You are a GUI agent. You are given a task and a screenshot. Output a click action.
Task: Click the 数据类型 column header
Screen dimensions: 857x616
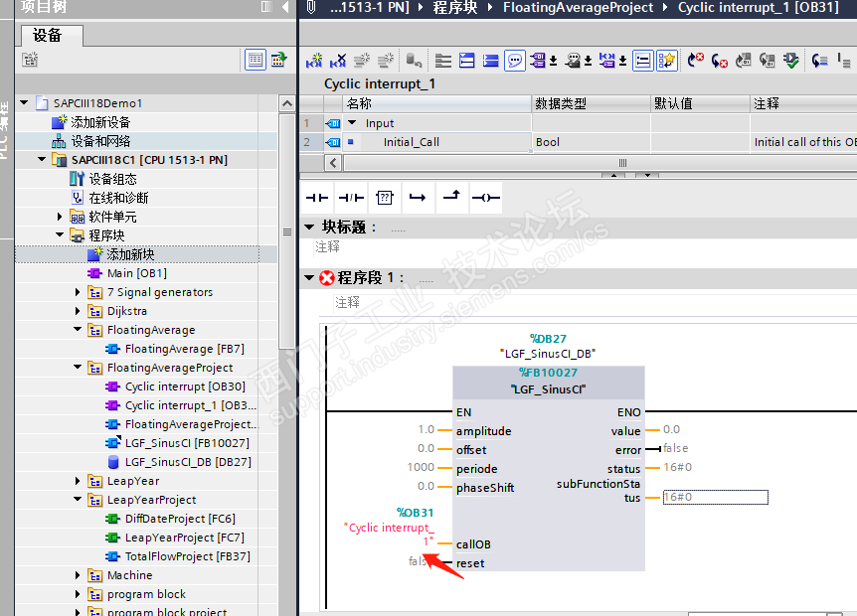(x=592, y=103)
